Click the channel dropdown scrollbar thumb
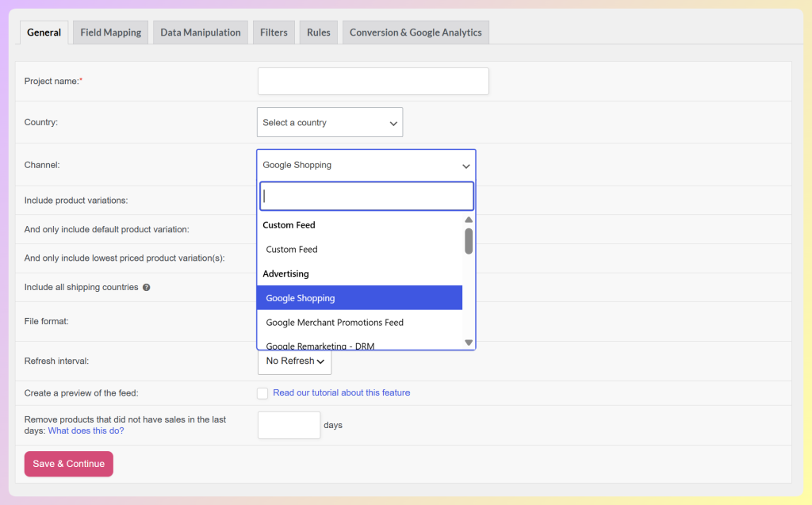 469,241
